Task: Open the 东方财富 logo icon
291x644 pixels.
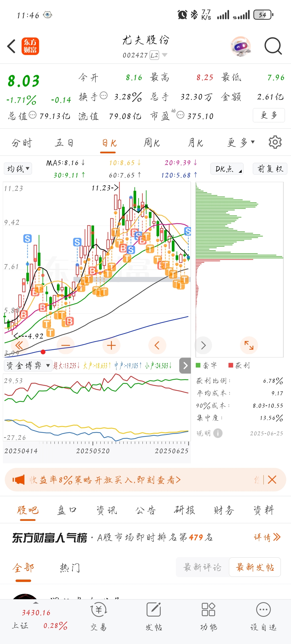Action: [x=30, y=46]
